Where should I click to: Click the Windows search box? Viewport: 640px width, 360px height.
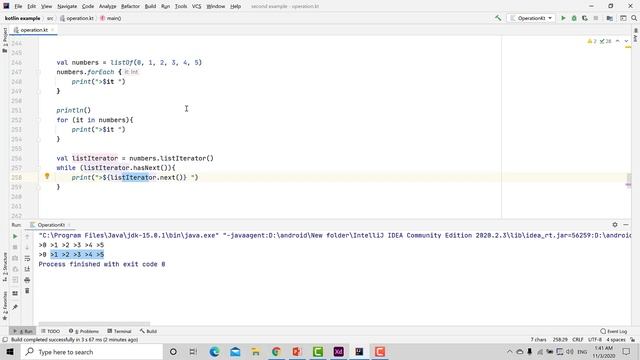(x=91, y=352)
